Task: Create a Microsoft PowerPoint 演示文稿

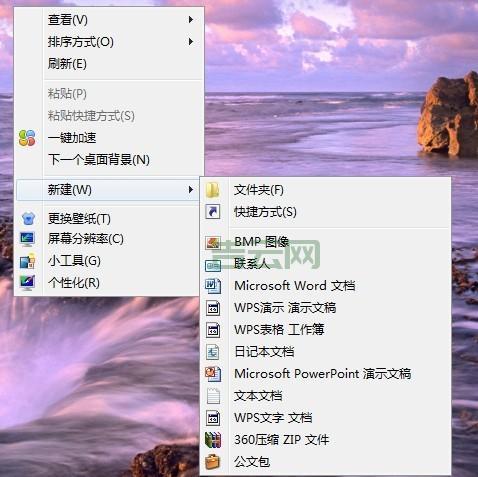Action: click(x=325, y=374)
